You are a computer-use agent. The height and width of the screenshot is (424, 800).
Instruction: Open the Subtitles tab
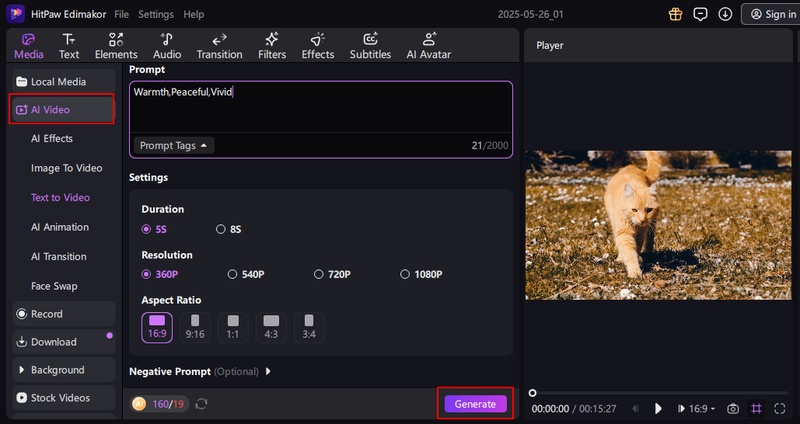tap(370, 46)
